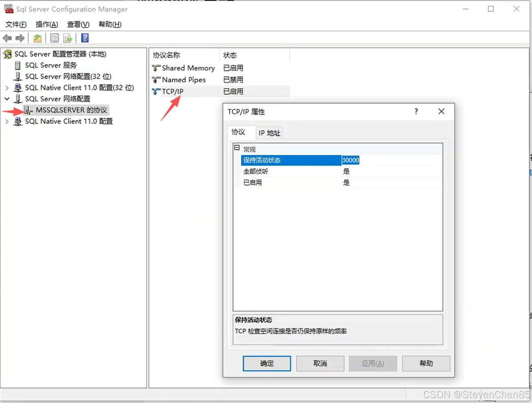Select the TCP/IP protocol icon
The height and width of the screenshot is (403, 532).
point(156,92)
